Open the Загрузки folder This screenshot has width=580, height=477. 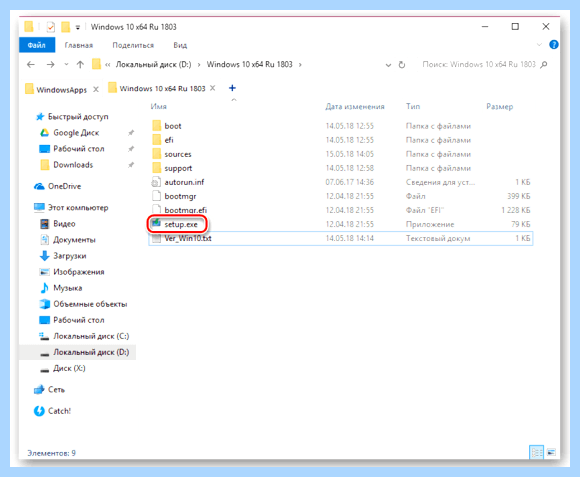point(70,256)
